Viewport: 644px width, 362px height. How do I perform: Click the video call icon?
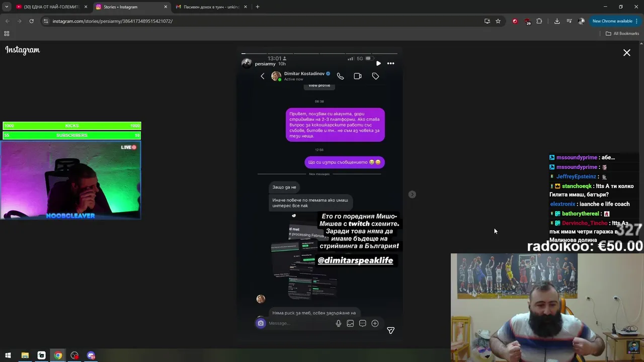coord(358,76)
